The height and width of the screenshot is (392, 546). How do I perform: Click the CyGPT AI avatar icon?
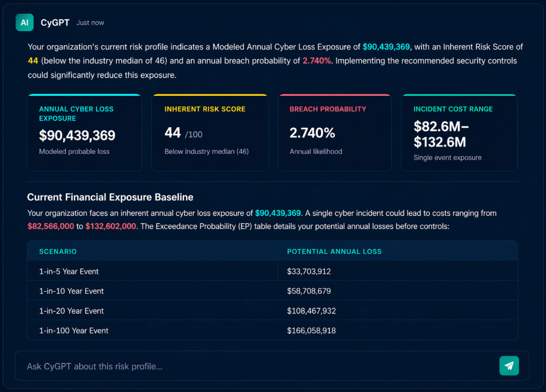(x=25, y=22)
